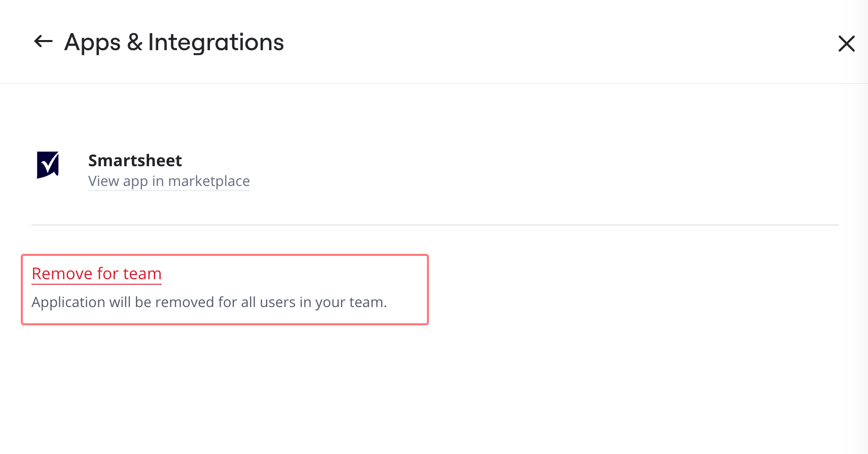Visit Smartsheet's marketplace page
The image size is (868, 454).
click(x=169, y=181)
